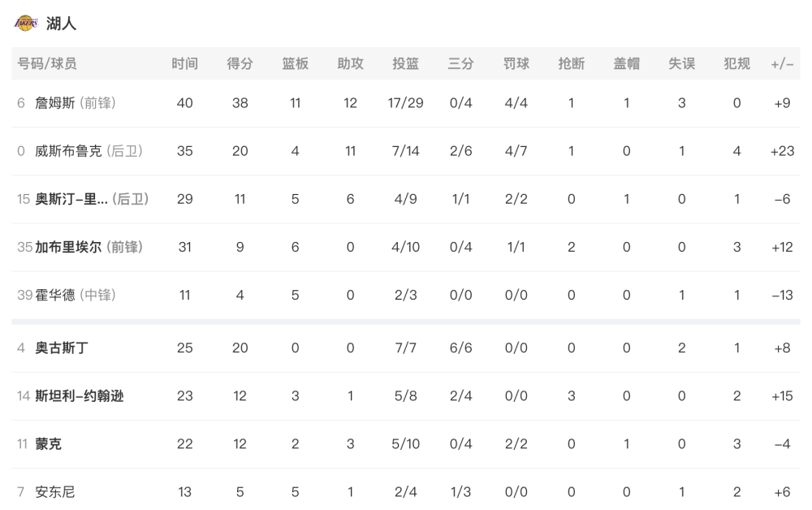
Task: Open the truncated 奥斯汀-里... player name
Action: point(71,199)
